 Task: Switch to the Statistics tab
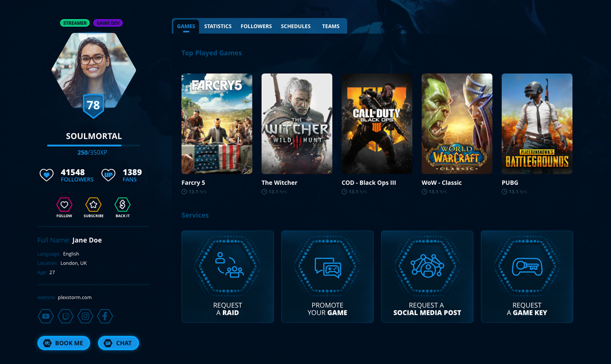pyautogui.click(x=218, y=26)
